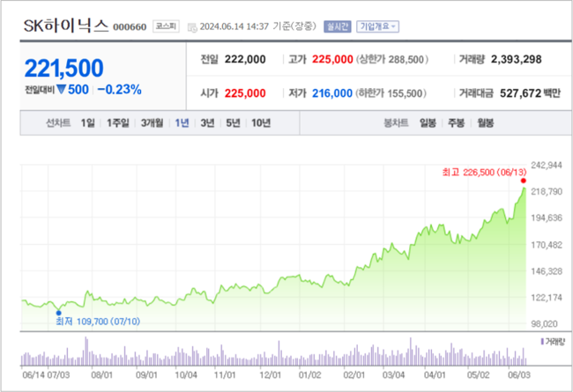Click the 거래량 value 2,393,298
Viewport: 573px width, 392px height.
coord(516,60)
